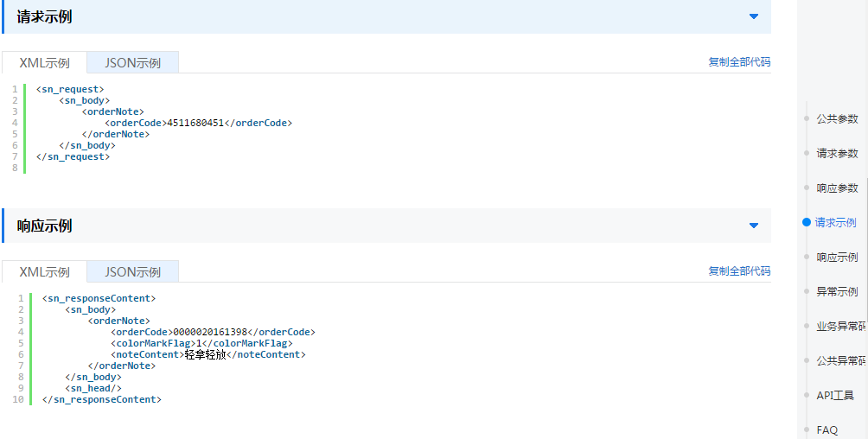This screenshot has height=439, width=868.
Task: Jump to 响应示例 in side navigation
Action: point(837,258)
